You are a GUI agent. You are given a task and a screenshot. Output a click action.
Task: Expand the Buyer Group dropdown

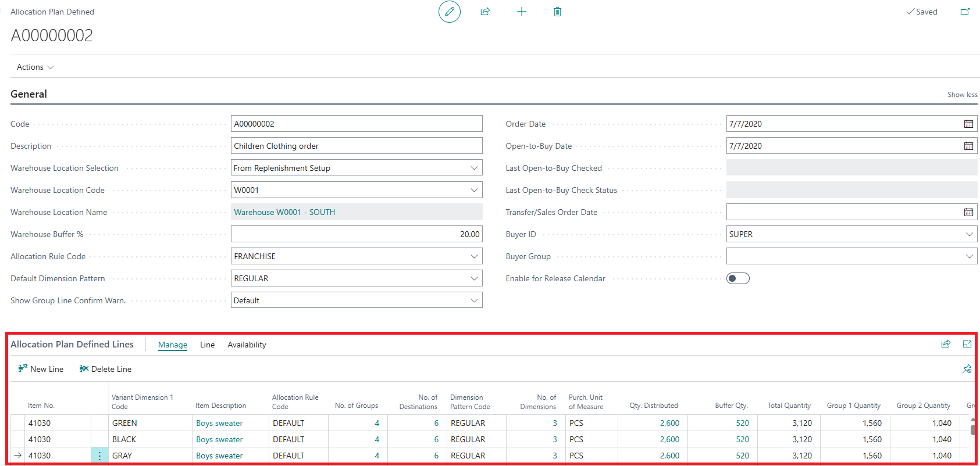(x=969, y=256)
